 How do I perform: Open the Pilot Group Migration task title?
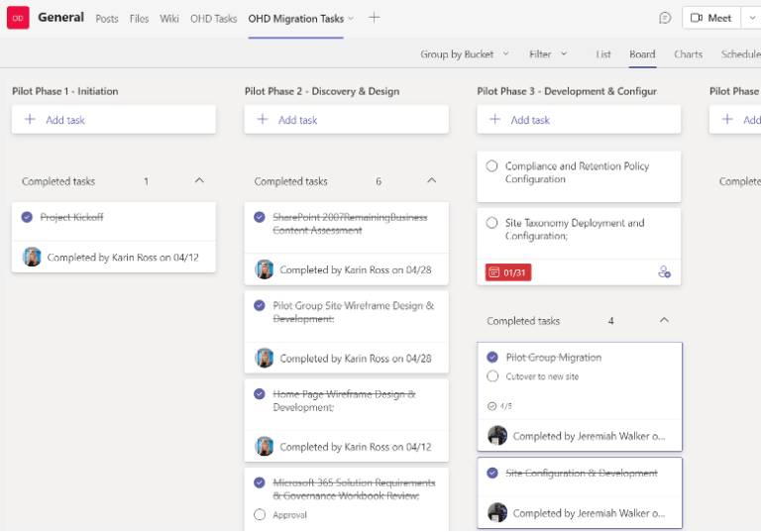554,358
